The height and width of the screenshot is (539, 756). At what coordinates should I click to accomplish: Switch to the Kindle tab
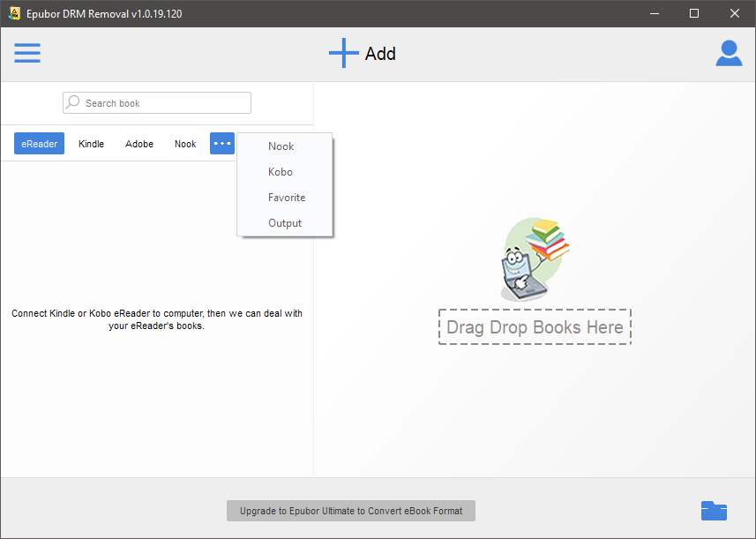[91, 144]
